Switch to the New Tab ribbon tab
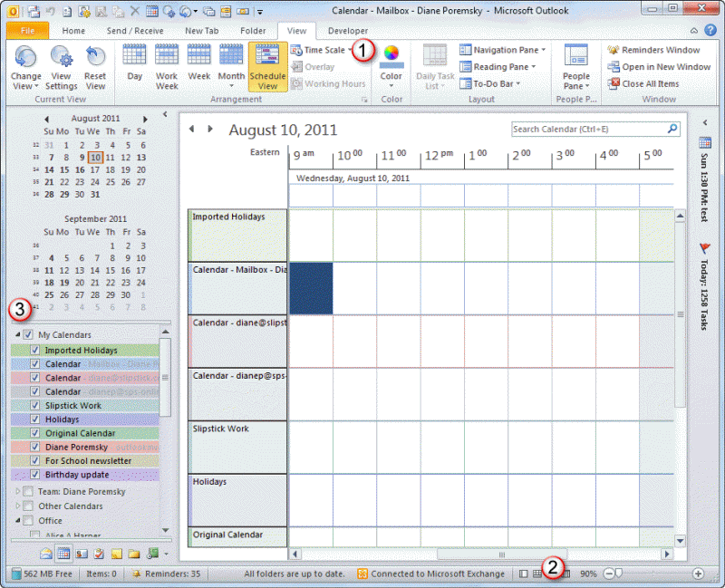 coord(201,31)
